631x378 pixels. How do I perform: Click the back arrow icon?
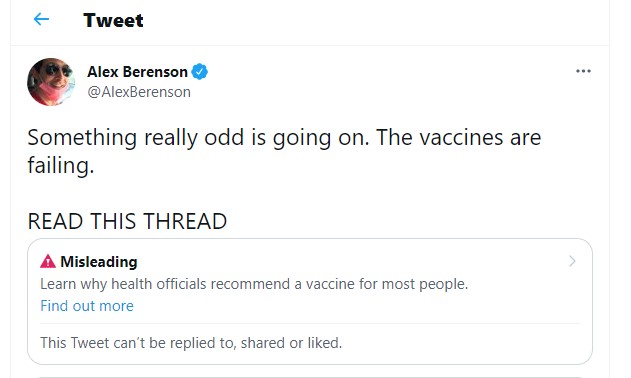pyautogui.click(x=41, y=19)
